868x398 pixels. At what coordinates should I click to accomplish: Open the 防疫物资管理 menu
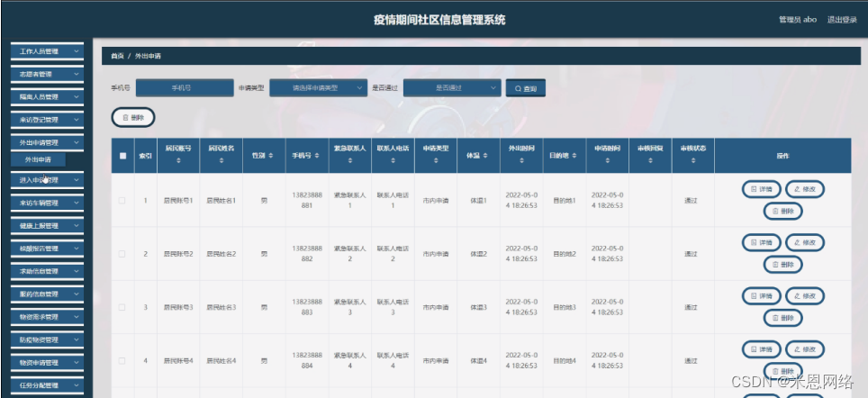pos(47,339)
